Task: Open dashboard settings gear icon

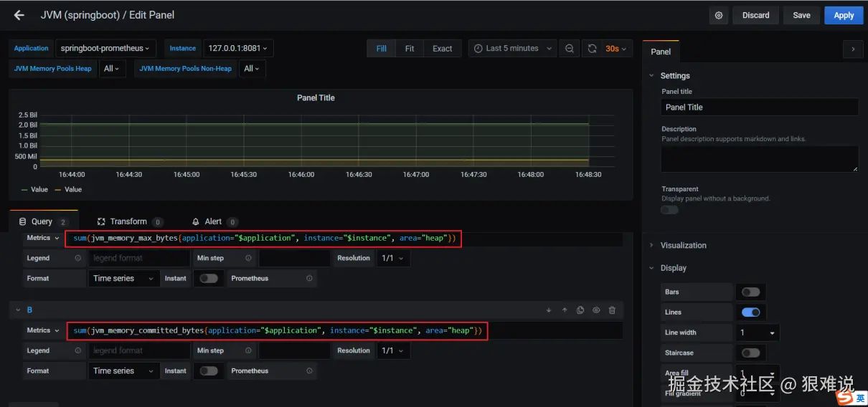Action: (x=719, y=15)
